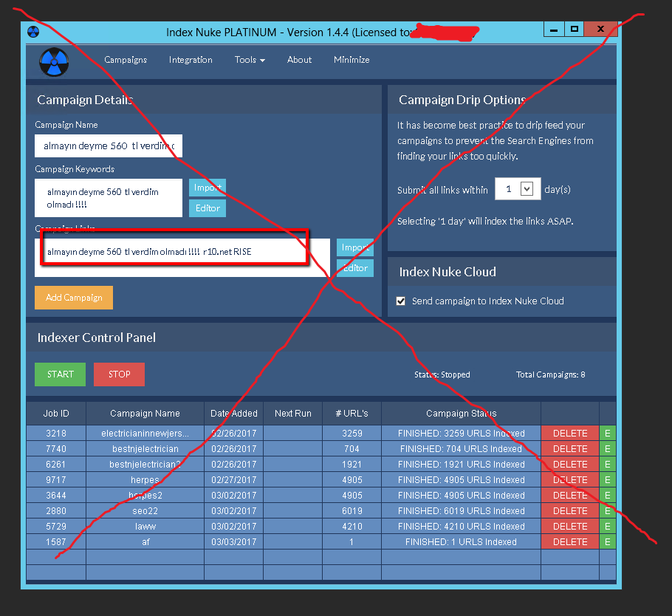Screen dimensions: 672x616
Task: Click the Minimize menu item
Action: 352,60
